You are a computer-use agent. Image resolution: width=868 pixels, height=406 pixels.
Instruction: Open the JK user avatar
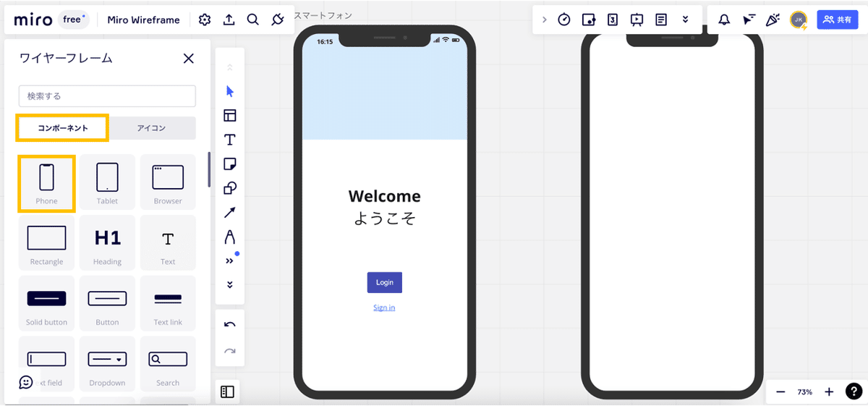799,20
